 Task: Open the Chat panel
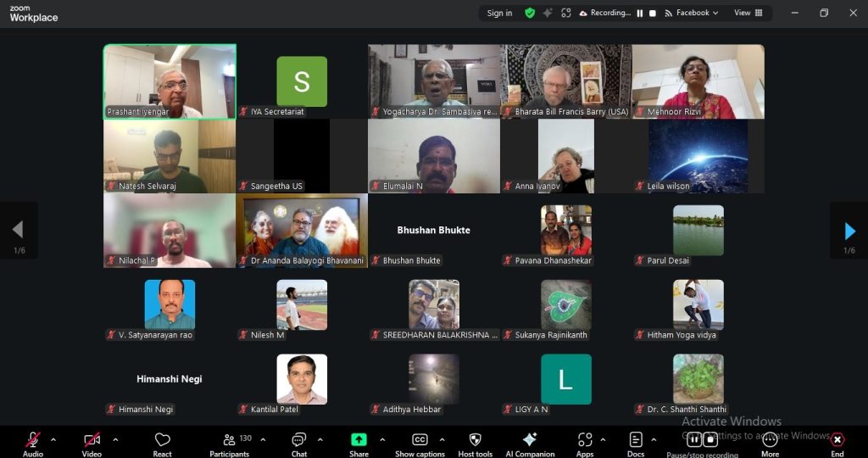[298, 440]
